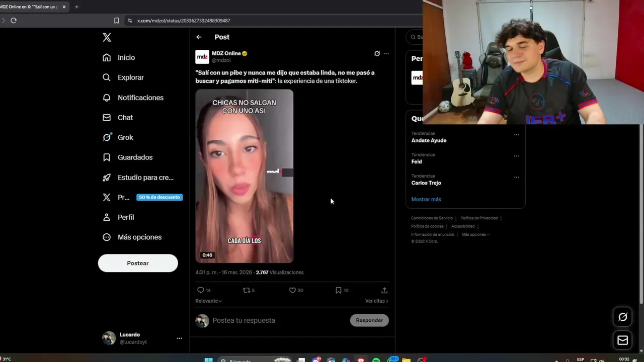Open more options for Carlos Trejo trend
Image resolution: width=644 pixels, height=362 pixels.
tap(516, 177)
